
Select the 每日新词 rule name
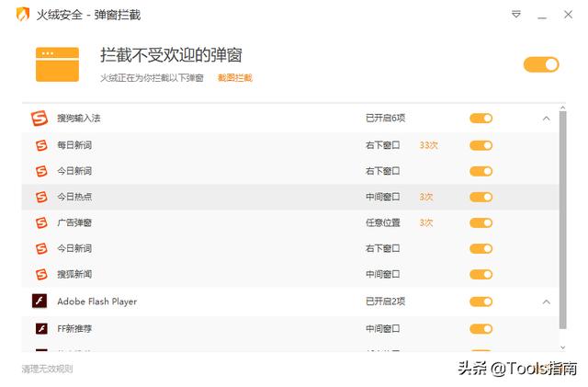coord(74,145)
